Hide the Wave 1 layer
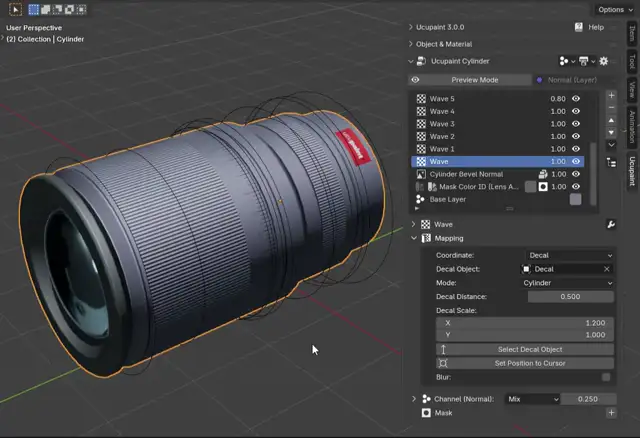This screenshot has width=640, height=438. [x=576, y=149]
